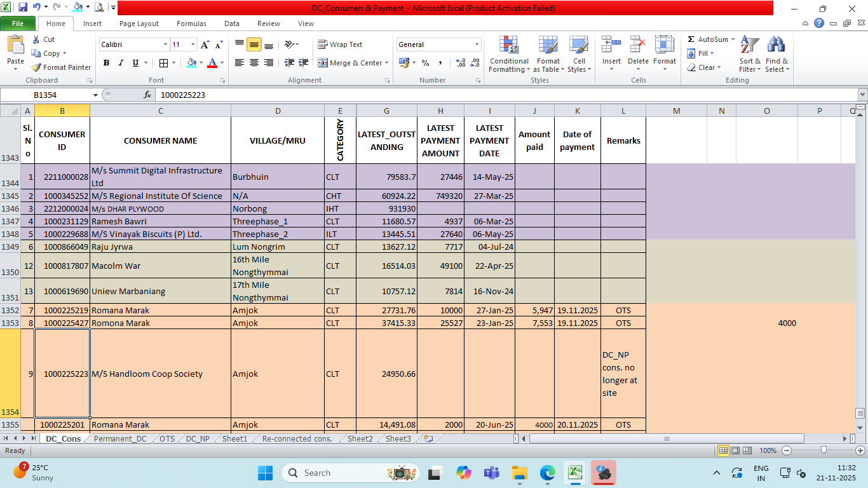Select the Page Layout view button

pos(735,451)
